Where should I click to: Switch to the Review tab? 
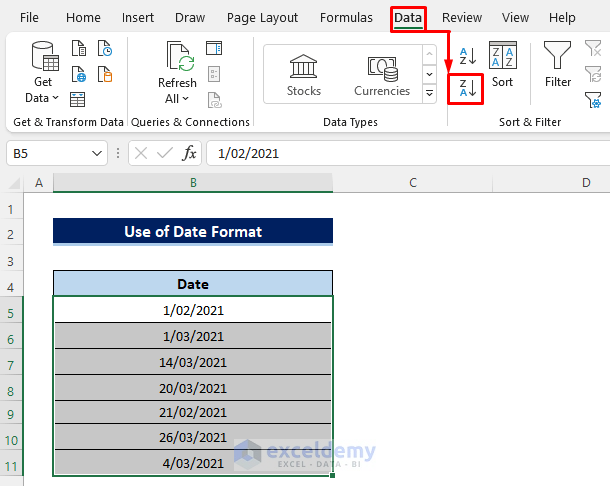pos(462,18)
